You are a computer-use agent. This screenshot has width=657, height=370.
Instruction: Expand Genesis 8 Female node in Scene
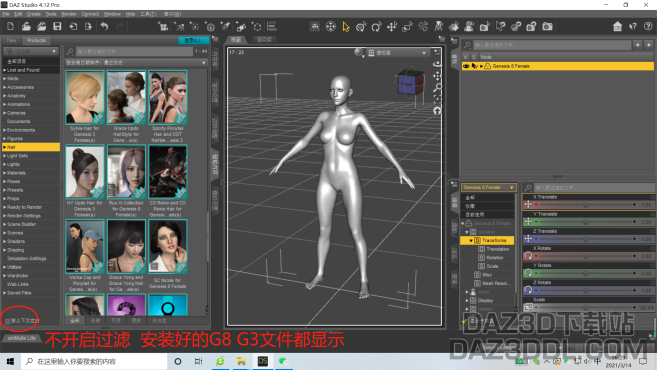point(481,66)
